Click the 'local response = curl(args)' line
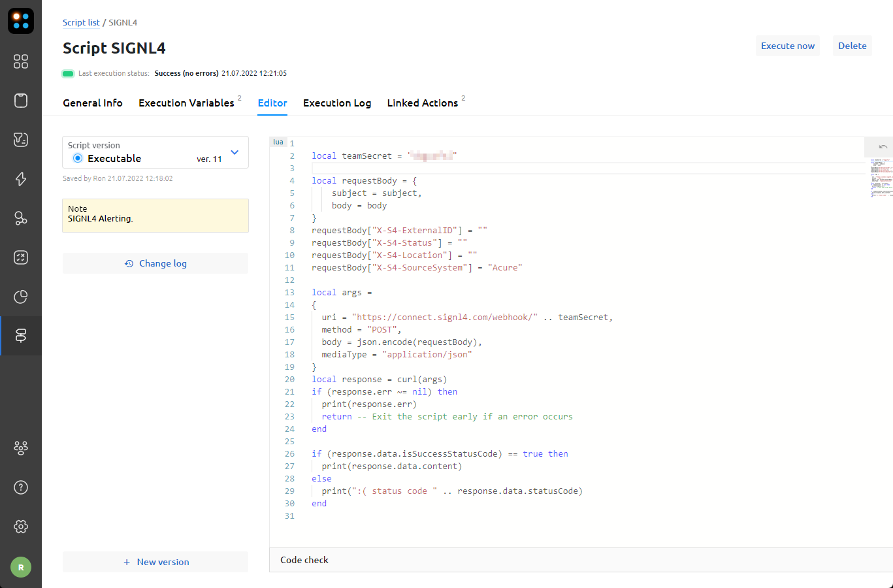Image resolution: width=893 pixels, height=588 pixels. click(x=380, y=379)
